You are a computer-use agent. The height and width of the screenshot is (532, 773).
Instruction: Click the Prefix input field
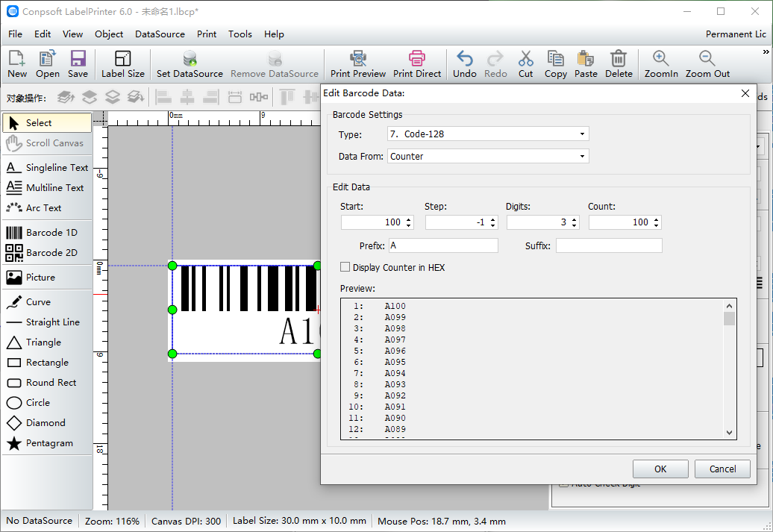point(443,245)
